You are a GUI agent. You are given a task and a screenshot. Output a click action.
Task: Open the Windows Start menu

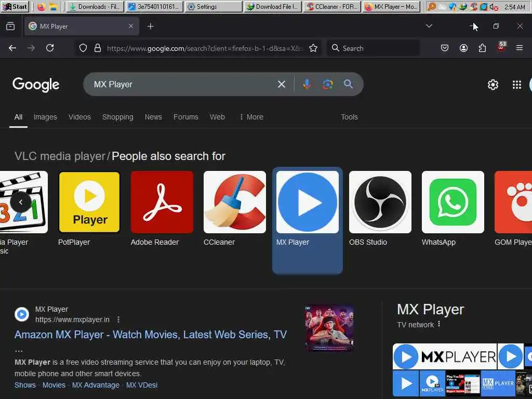[15, 6]
